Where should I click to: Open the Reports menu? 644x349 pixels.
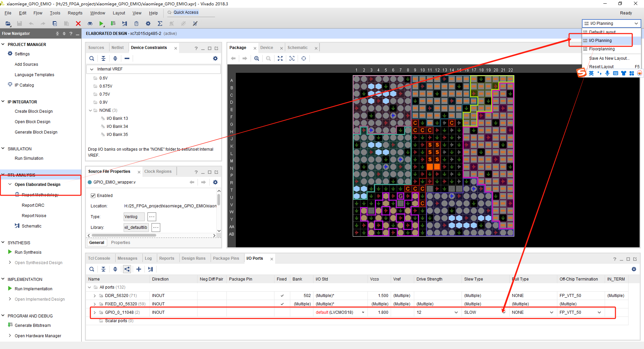click(75, 13)
